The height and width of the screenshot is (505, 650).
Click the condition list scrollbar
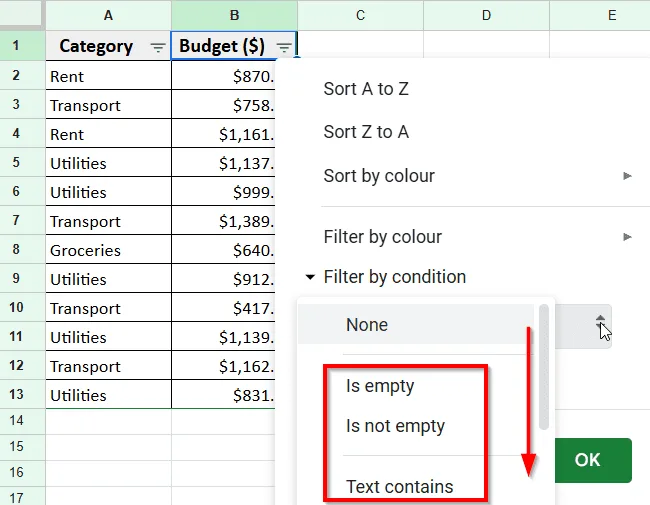(x=544, y=367)
